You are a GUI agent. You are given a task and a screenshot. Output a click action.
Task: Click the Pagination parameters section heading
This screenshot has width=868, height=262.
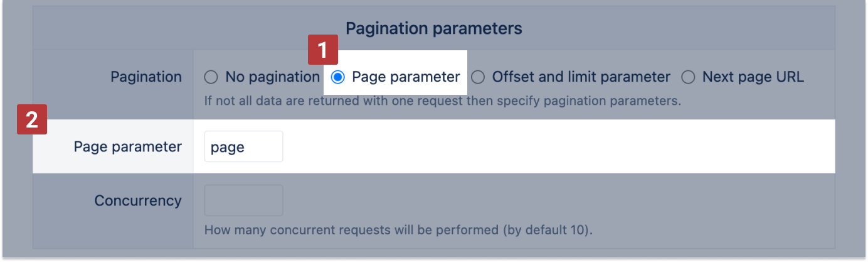[433, 28]
